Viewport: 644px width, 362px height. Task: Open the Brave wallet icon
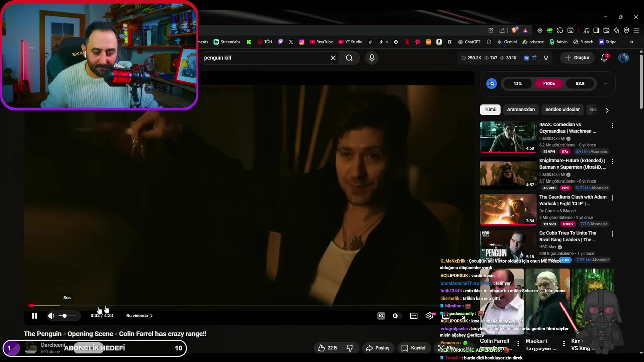point(606,30)
